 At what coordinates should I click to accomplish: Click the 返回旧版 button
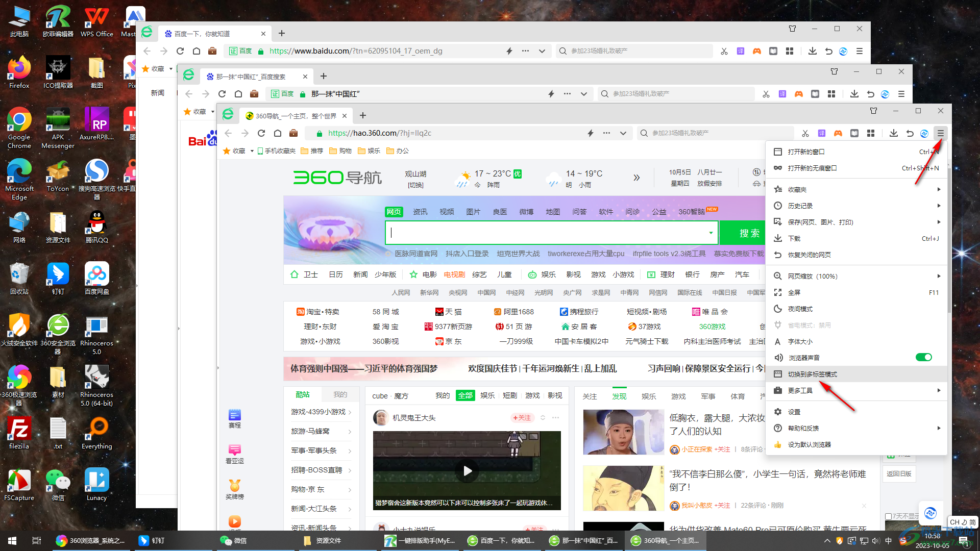[x=898, y=473]
